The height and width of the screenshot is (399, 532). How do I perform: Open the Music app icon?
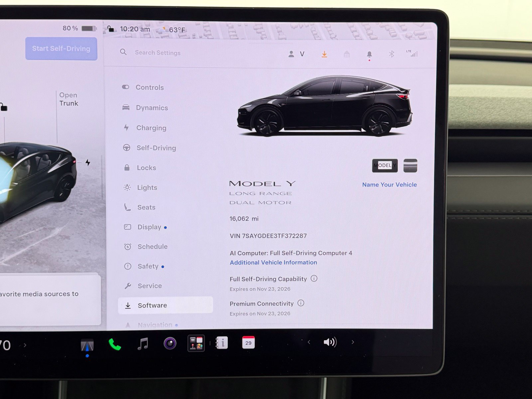(x=143, y=343)
